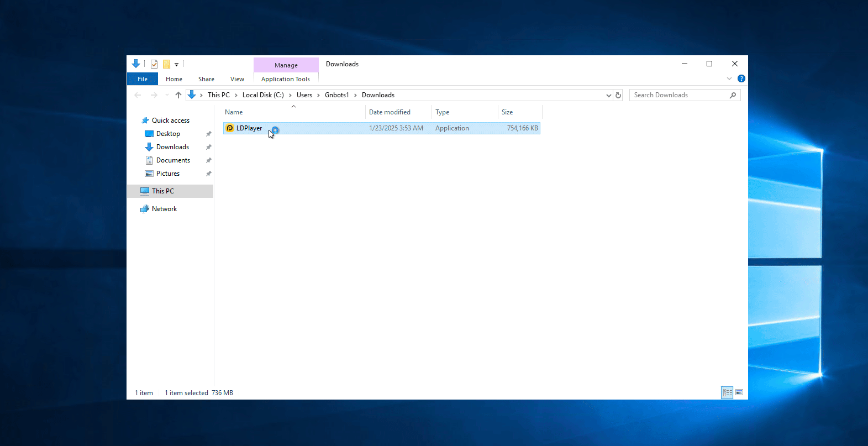Open Desktop in the navigation pane
The width and height of the screenshot is (868, 446).
pyautogui.click(x=168, y=134)
